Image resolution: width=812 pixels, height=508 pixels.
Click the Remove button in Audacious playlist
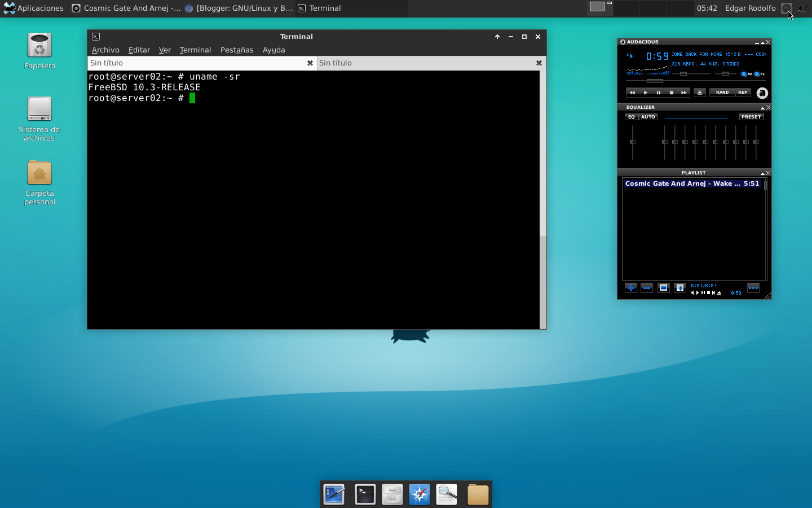click(x=647, y=288)
